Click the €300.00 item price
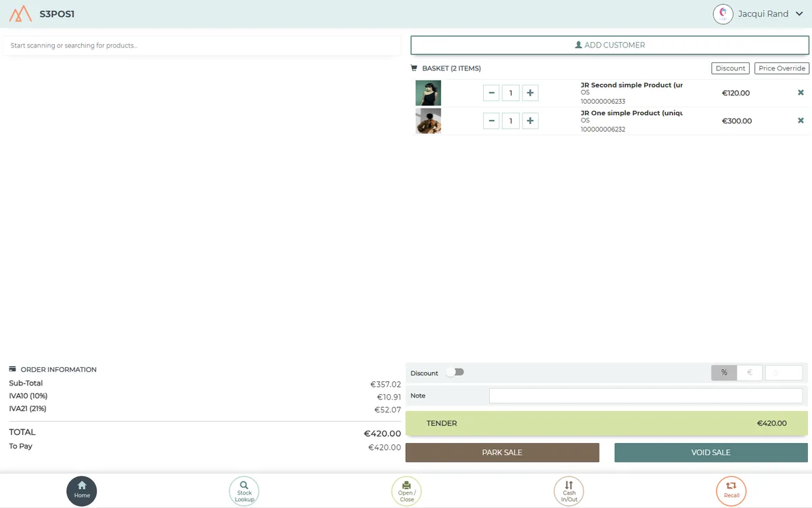812x508 pixels. point(737,121)
